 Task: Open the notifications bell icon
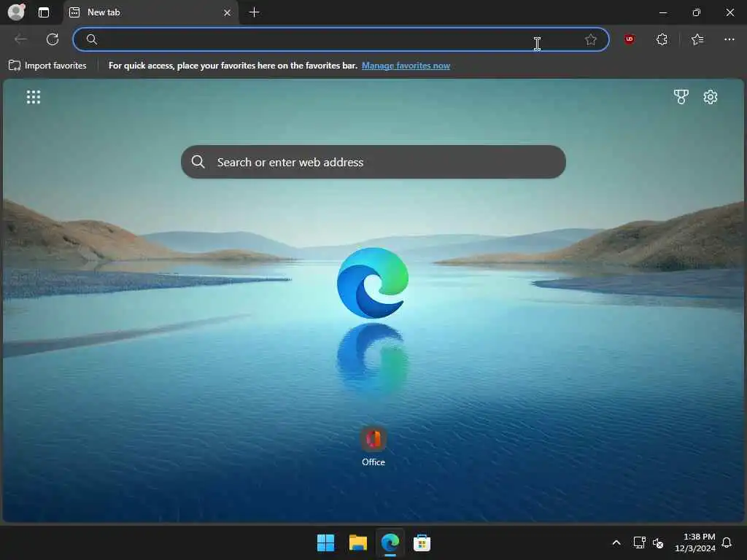click(727, 542)
